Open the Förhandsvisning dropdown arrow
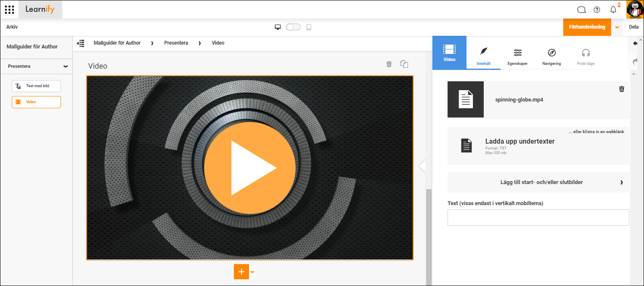Viewport: 644px width, 286px height. tap(617, 27)
